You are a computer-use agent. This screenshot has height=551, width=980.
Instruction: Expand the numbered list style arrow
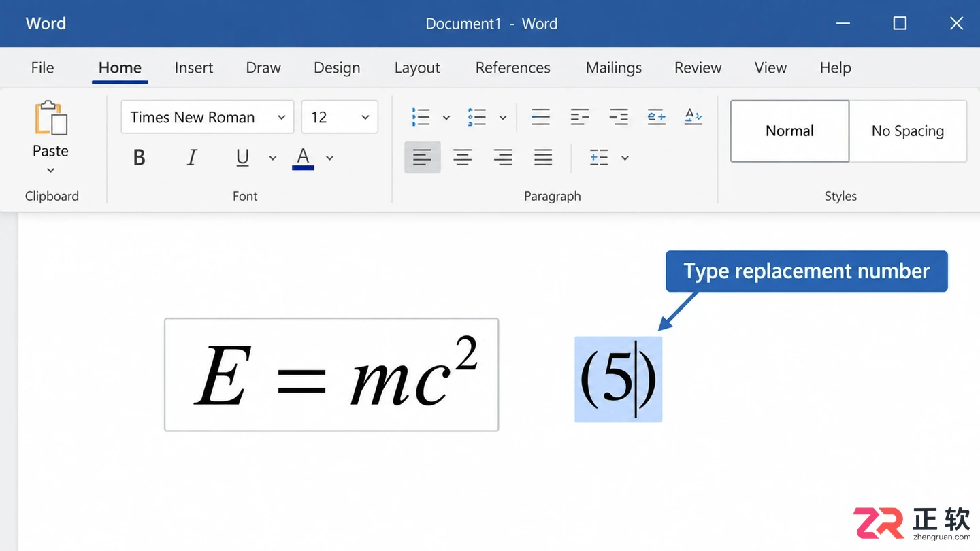click(503, 118)
